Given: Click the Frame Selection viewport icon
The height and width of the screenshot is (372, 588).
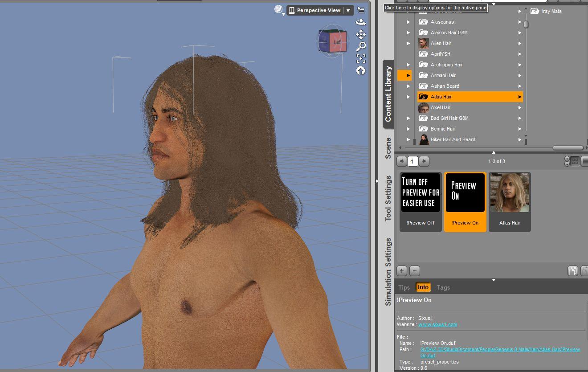Looking at the screenshot, I should (361, 59).
